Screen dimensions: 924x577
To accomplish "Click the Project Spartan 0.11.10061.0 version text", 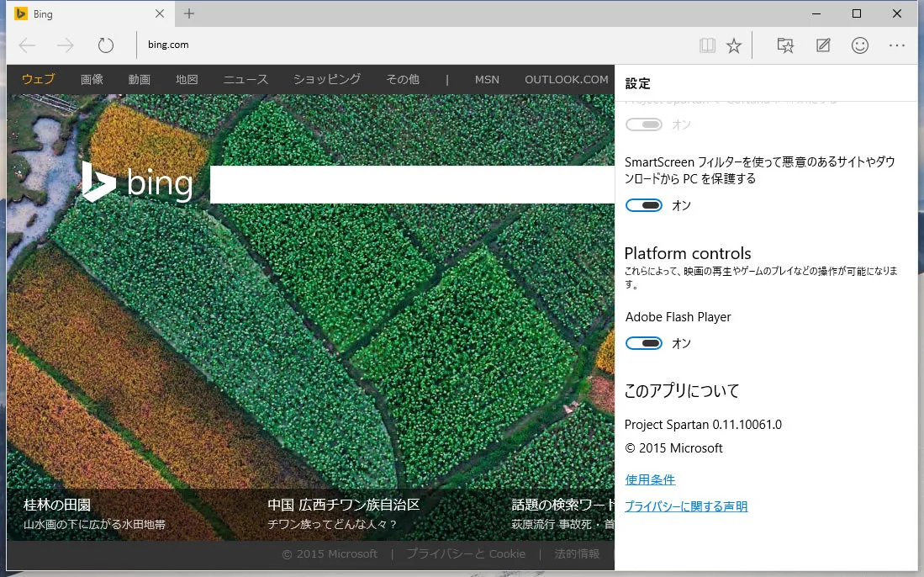I will pos(703,425).
